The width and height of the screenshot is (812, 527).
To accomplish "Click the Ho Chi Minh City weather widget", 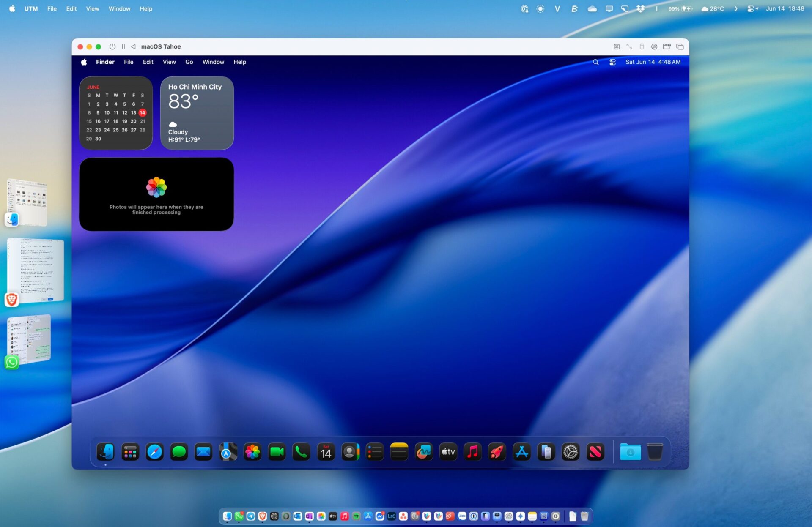I will tap(197, 113).
